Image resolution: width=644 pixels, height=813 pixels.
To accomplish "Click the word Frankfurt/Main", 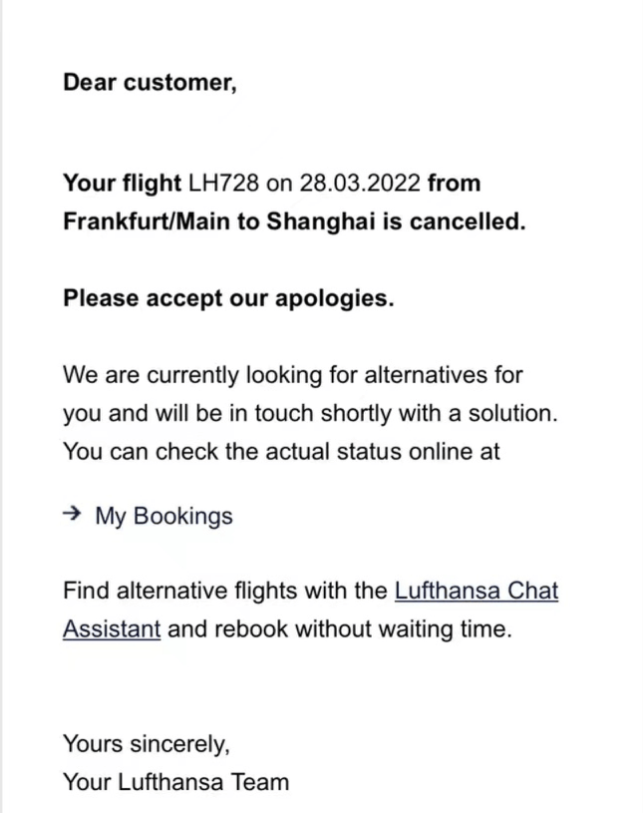I will (146, 221).
